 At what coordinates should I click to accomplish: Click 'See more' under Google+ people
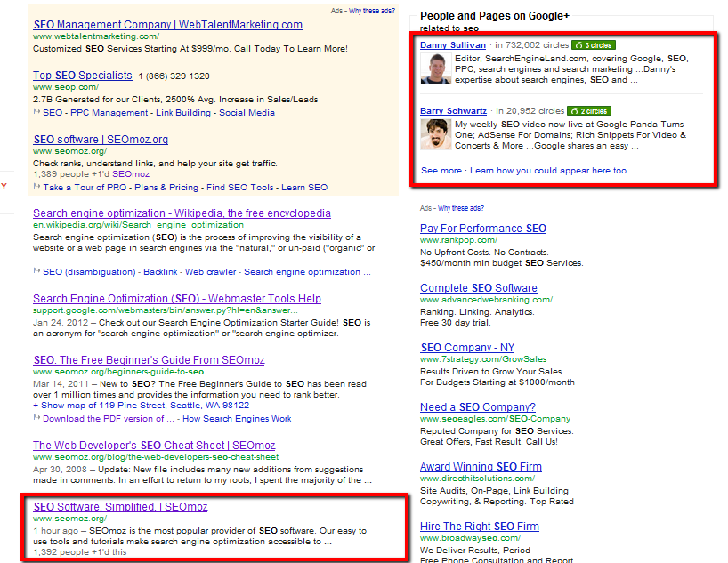coord(441,171)
